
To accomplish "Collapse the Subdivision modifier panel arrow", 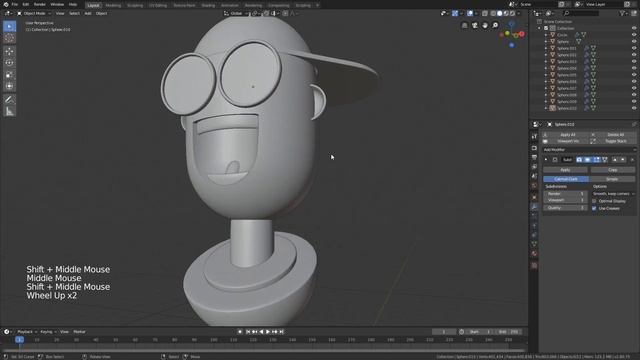I will [x=546, y=160].
